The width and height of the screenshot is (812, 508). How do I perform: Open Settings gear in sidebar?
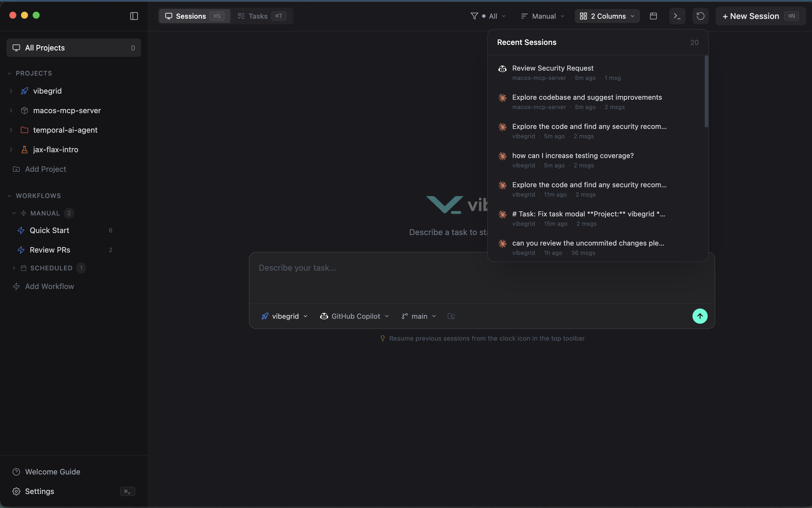click(16, 491)
